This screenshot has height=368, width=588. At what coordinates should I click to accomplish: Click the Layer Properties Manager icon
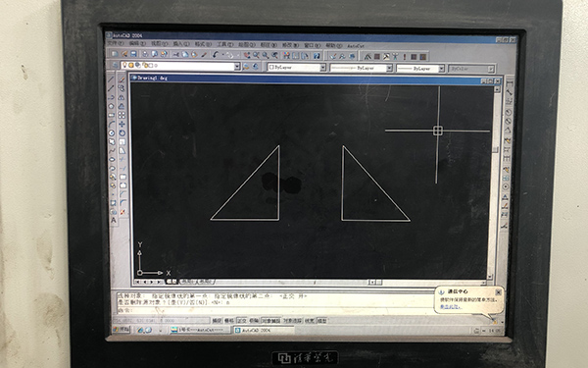coord(115,66)
